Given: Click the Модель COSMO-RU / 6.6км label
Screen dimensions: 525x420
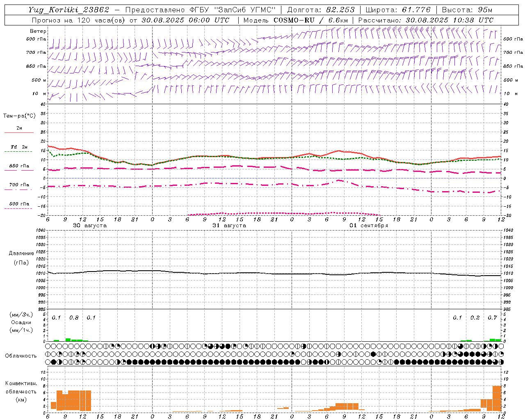Looking at the screenshot, I should click(x=296, y=20).
